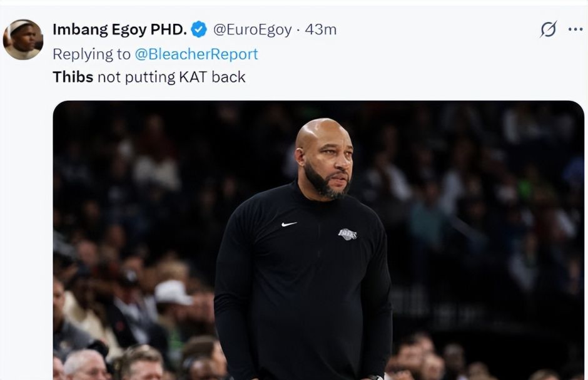This screenshot has width=588, height=380.
Task: Click the 'Replying to' label
Action: 91,54
